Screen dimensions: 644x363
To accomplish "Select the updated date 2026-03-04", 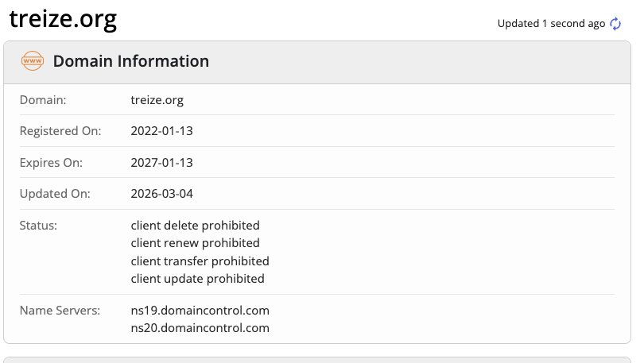I will (x=161, y=194).
